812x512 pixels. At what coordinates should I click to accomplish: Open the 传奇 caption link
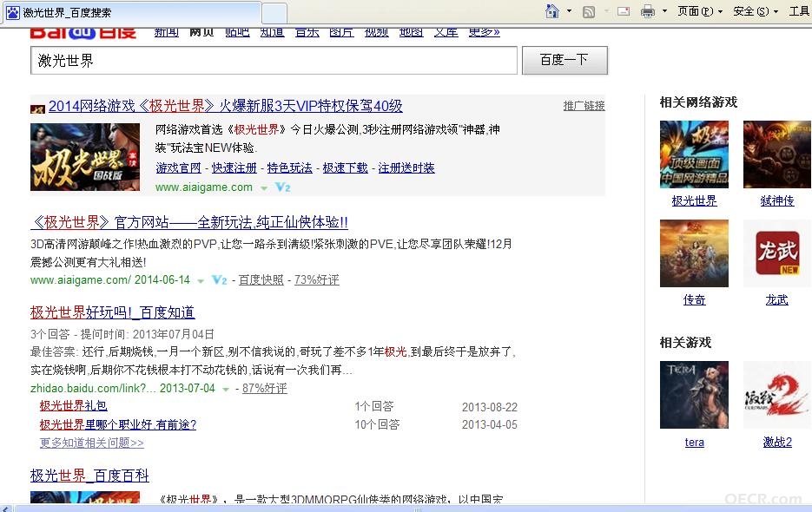pyautogui.click(x=694, y=299)
